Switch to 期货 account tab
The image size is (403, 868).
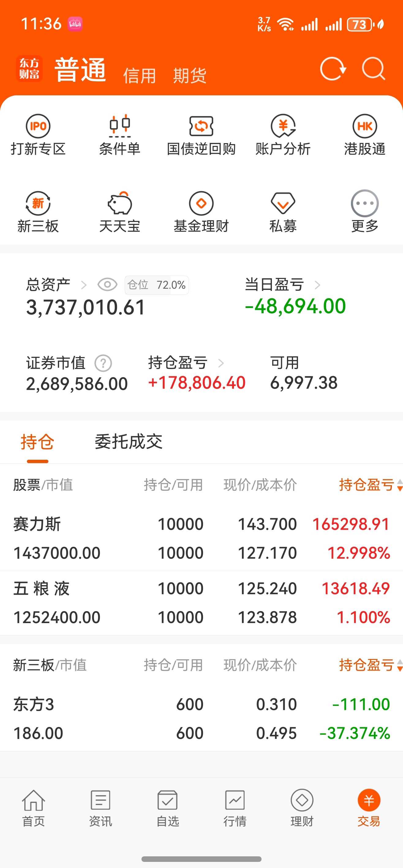tap(190, 75)
